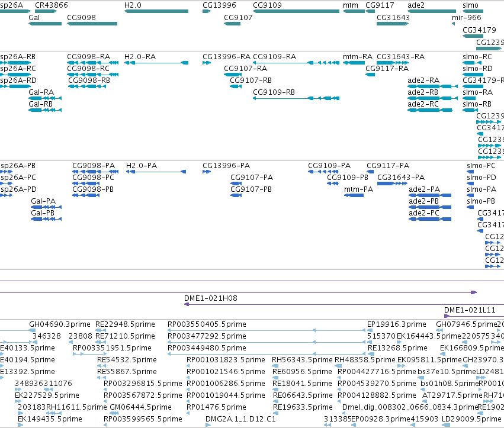504x428 pixels.
Task: Select the CG9117 gene glyph
Action: [370, 11]
